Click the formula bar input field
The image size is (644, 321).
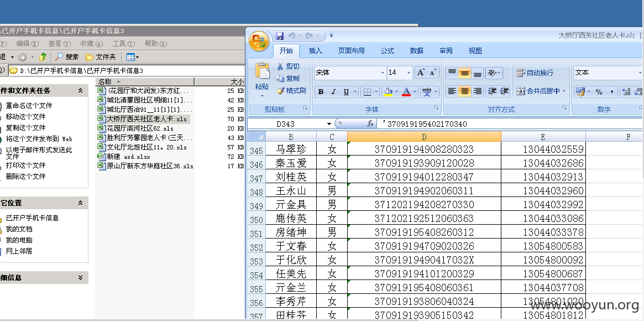(510, 124)
